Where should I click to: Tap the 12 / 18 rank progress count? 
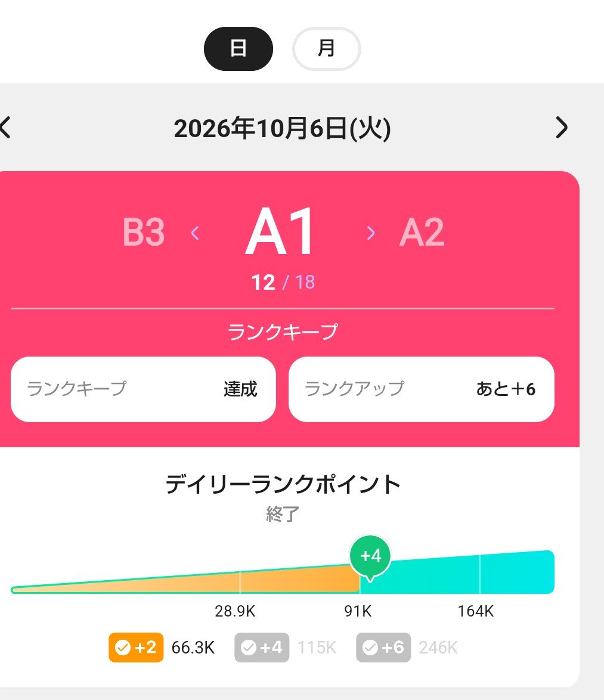(x=283, y=282)
